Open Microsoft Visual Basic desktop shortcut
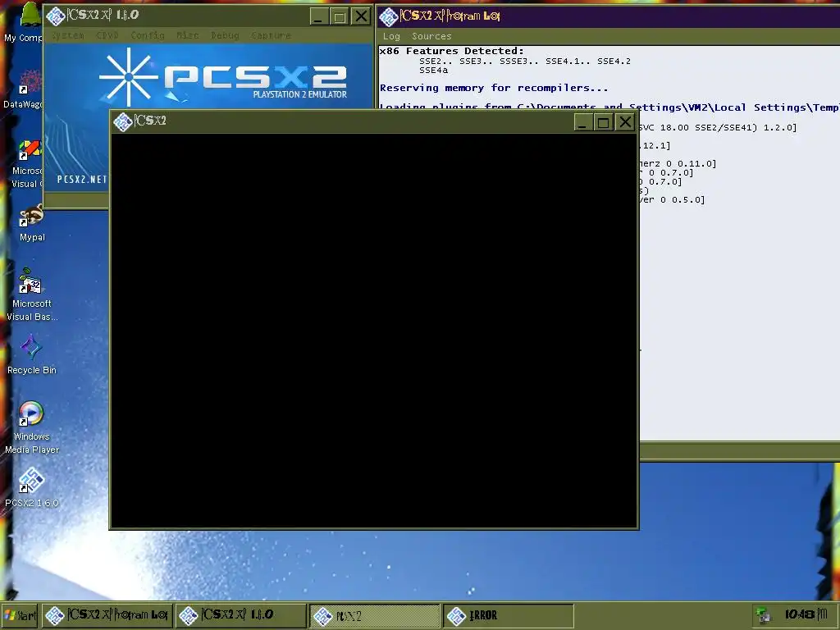The height and width of the screenshot is (630, 840). click(32, 294)
